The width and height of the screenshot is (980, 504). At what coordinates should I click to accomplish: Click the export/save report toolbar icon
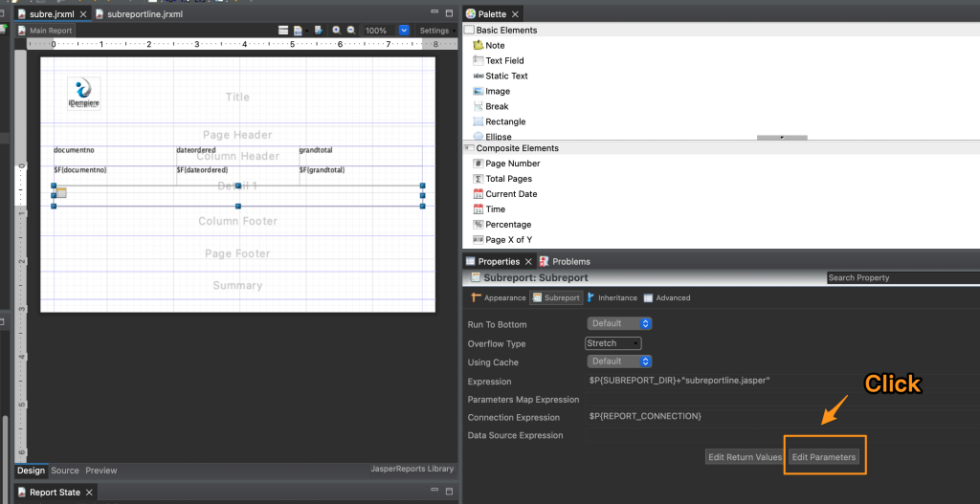pos(319,30)
